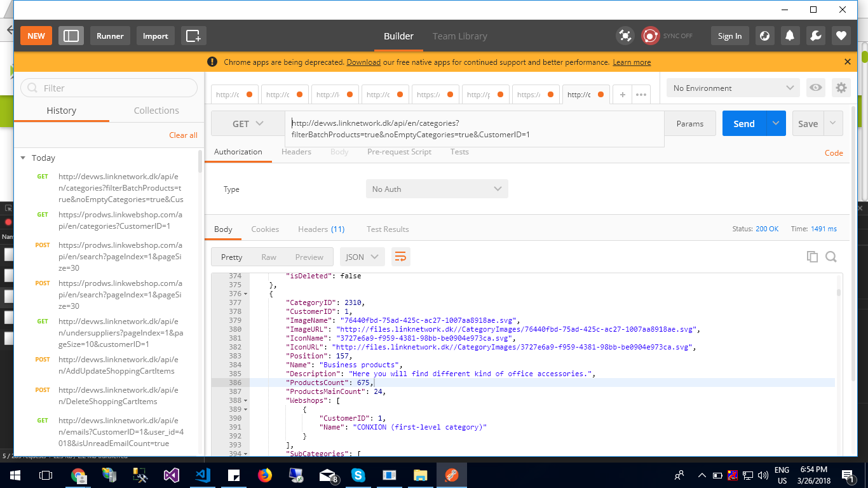
Task: Focus the history Filter search field
Action: point(109,88)
